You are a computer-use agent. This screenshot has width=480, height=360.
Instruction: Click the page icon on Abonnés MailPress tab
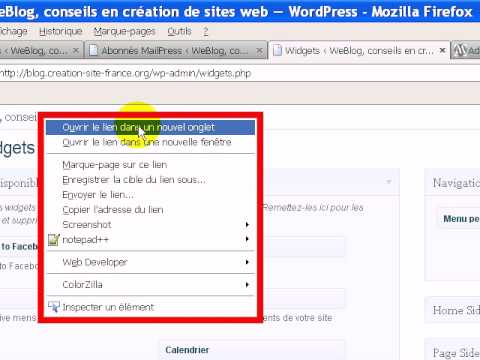tap(94, 51)
